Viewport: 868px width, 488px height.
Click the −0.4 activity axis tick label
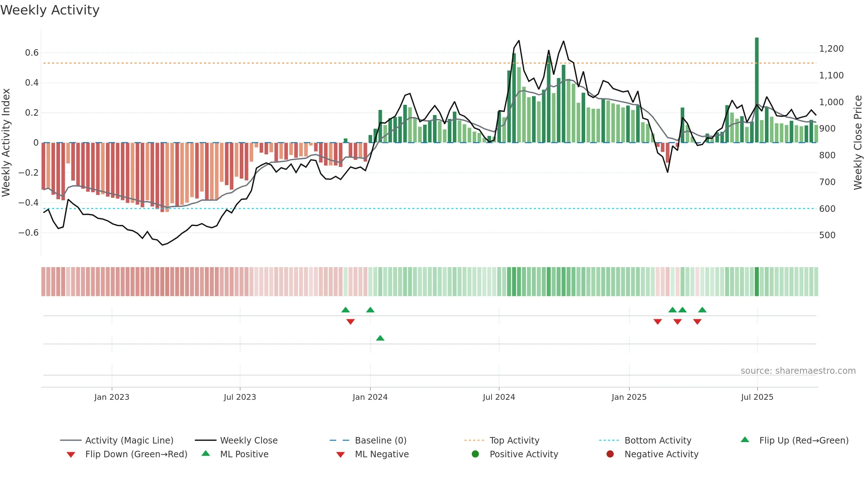click(28, 202)
